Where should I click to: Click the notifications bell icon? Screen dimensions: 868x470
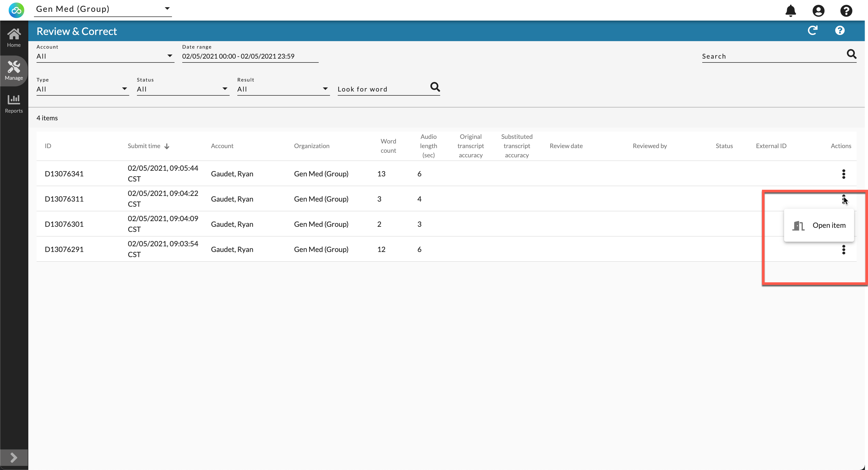[x=791, y=11]
